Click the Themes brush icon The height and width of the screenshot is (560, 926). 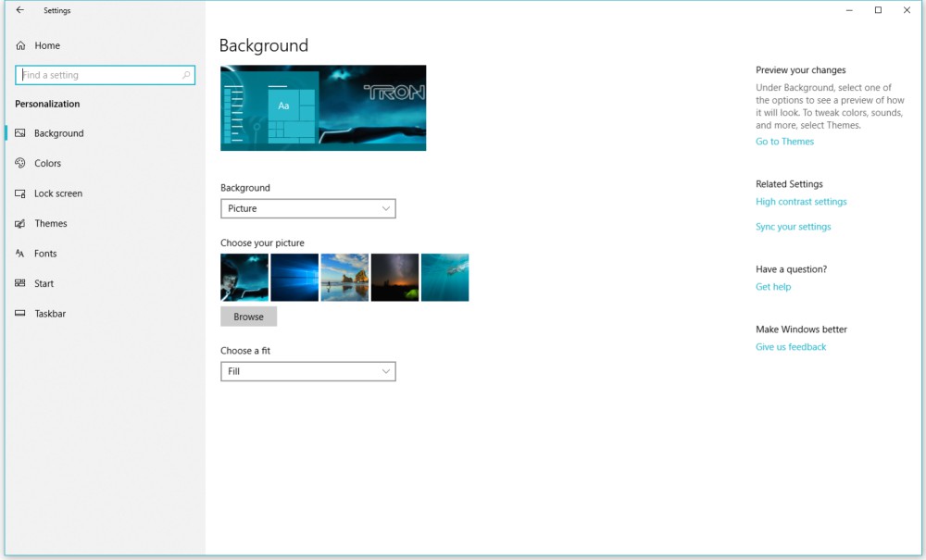20,224
